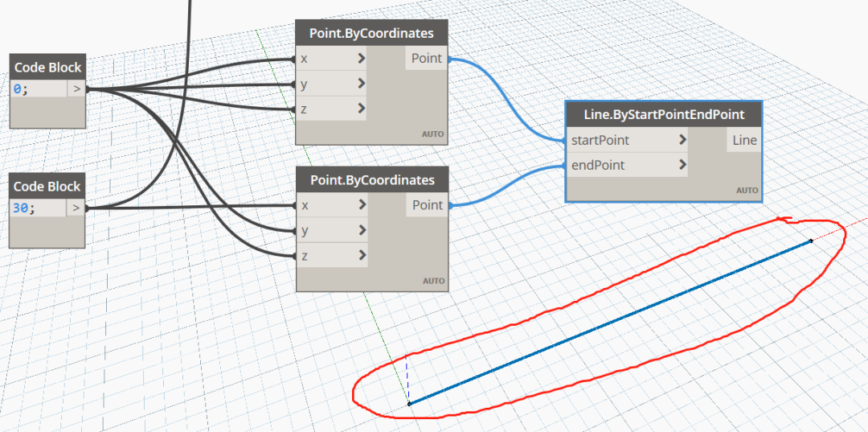The width and height of the screenshot is (868, 432).
Task: Select the Point output port of the top node
Action: [x=426, y=58]
